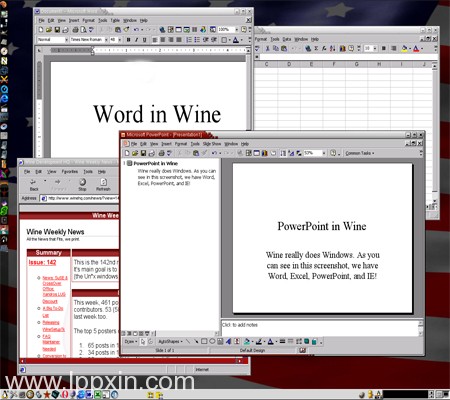The image size is (450, 400).
Task: Select the Arrow tool in PowerPoint drawing bar
Action: click(x=196, y=341)
